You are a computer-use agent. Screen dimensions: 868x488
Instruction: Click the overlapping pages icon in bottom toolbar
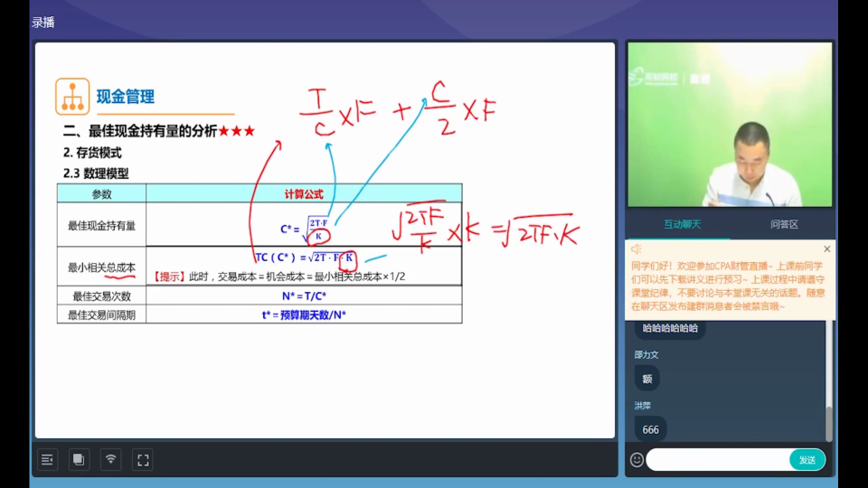pos(79,459)
